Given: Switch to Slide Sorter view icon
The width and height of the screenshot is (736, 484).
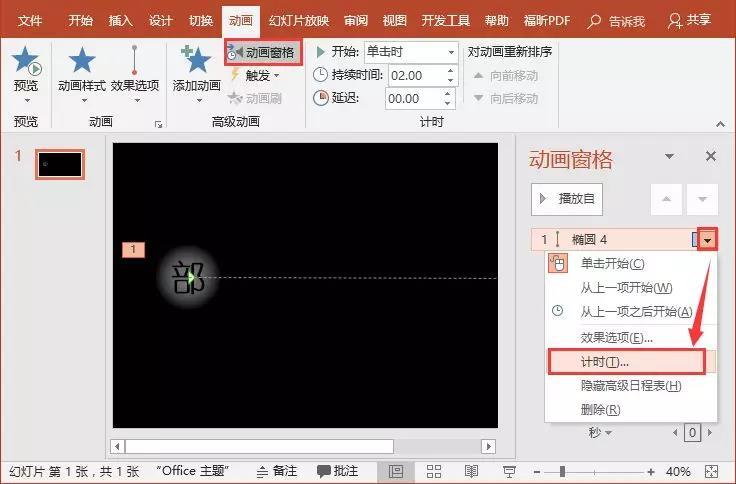Looking at the screenshot, I should click(434, 471).
